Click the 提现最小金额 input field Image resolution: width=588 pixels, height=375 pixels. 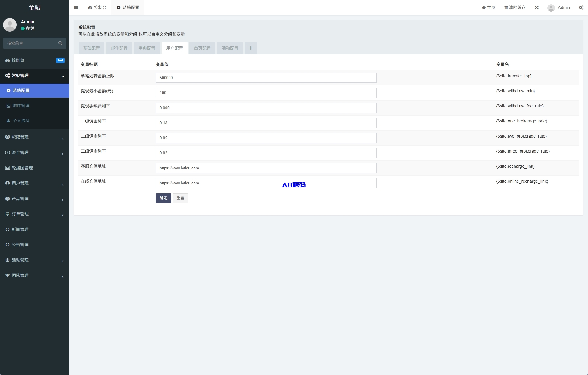(266, 93)
